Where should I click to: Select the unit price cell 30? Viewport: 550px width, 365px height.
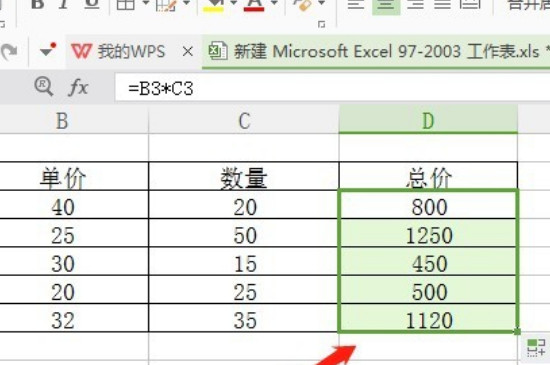coord(74,262)
